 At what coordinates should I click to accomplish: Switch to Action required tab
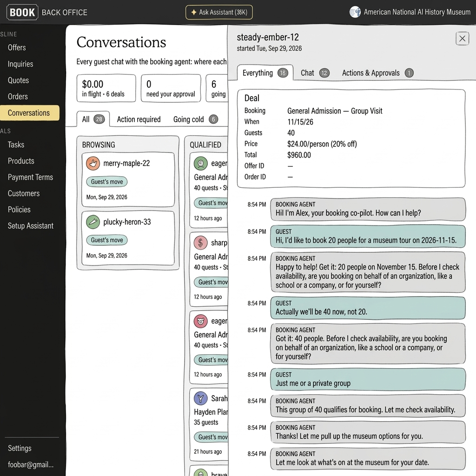pos(139,119)
